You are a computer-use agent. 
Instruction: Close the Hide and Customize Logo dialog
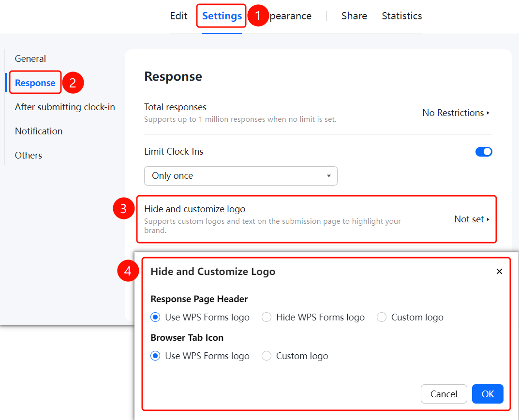click(x=499, y=272)
